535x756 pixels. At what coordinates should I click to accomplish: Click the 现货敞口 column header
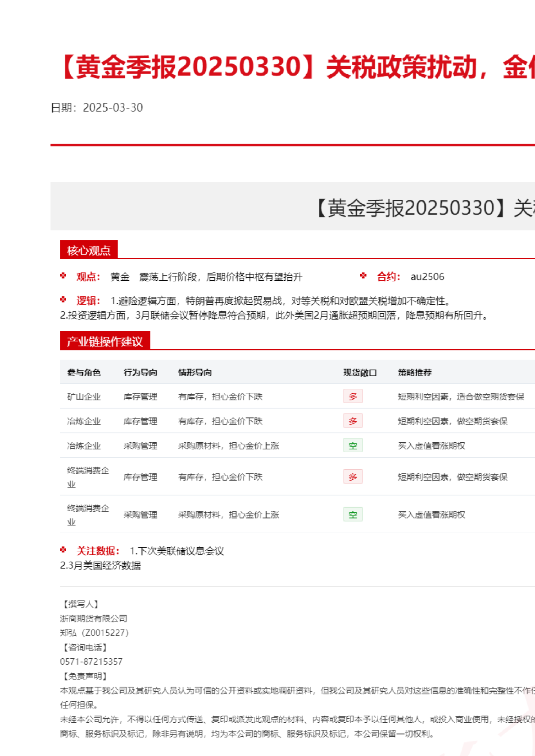tap(360, 373)
